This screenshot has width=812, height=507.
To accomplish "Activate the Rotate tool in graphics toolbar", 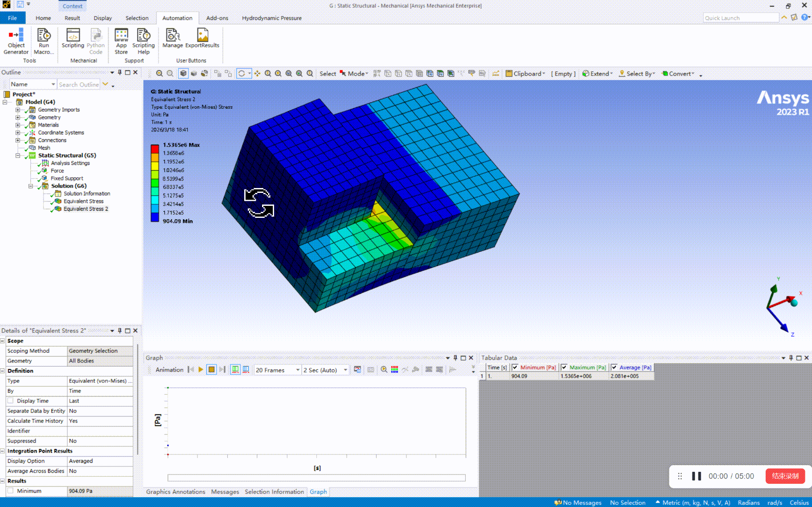I will 242,74.
